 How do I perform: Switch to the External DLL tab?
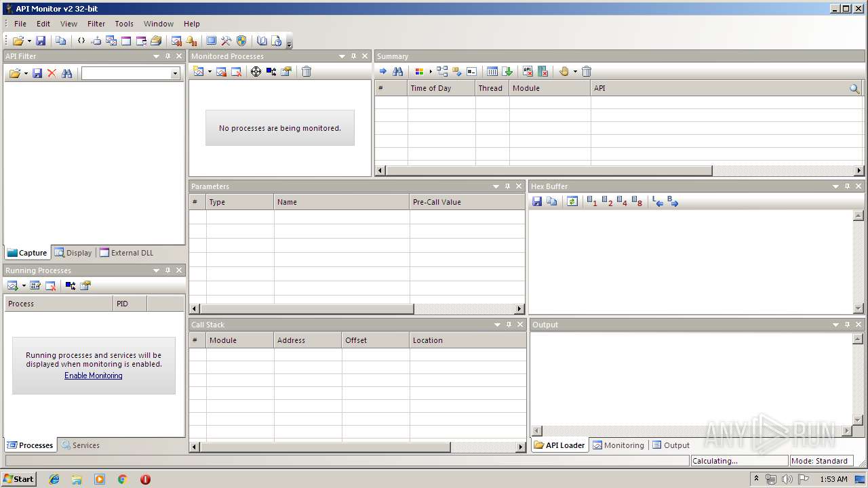pyautogui.click(x=126, y=253)
